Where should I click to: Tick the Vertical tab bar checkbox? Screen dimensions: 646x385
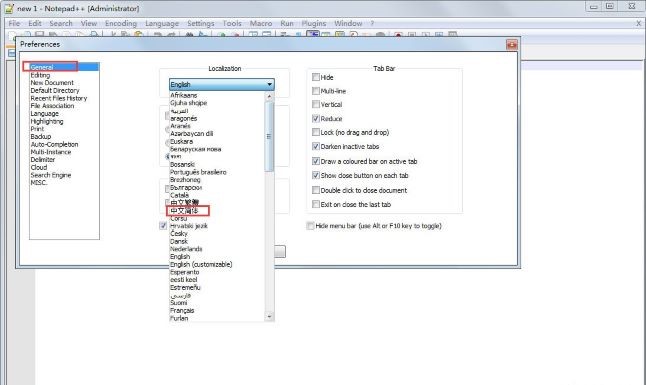click(x=316, y=104)
